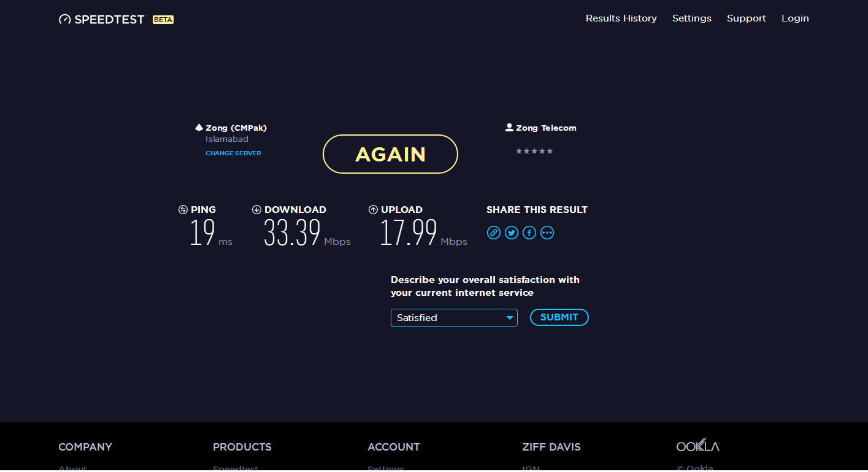Click the Zong (CMPak) server name

point(236,128)
